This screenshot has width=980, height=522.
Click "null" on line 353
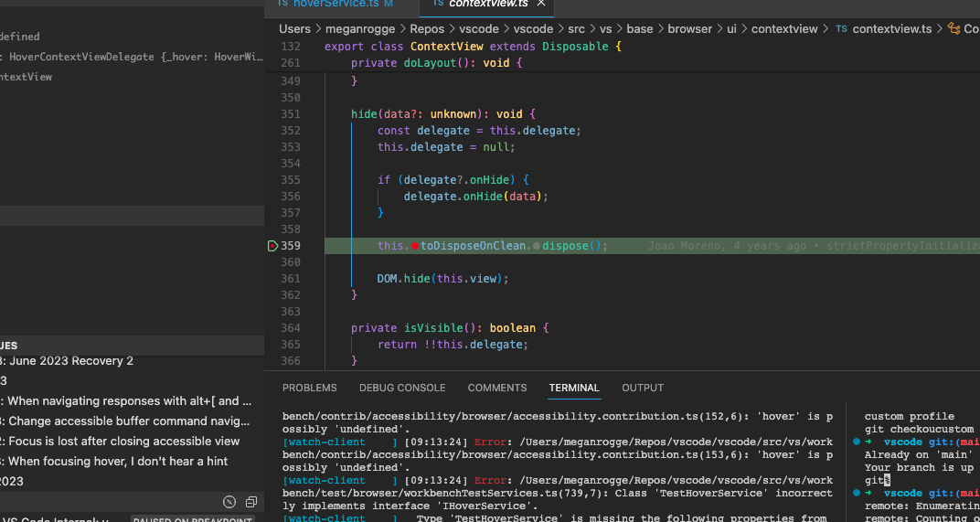[x=495, y=147]
